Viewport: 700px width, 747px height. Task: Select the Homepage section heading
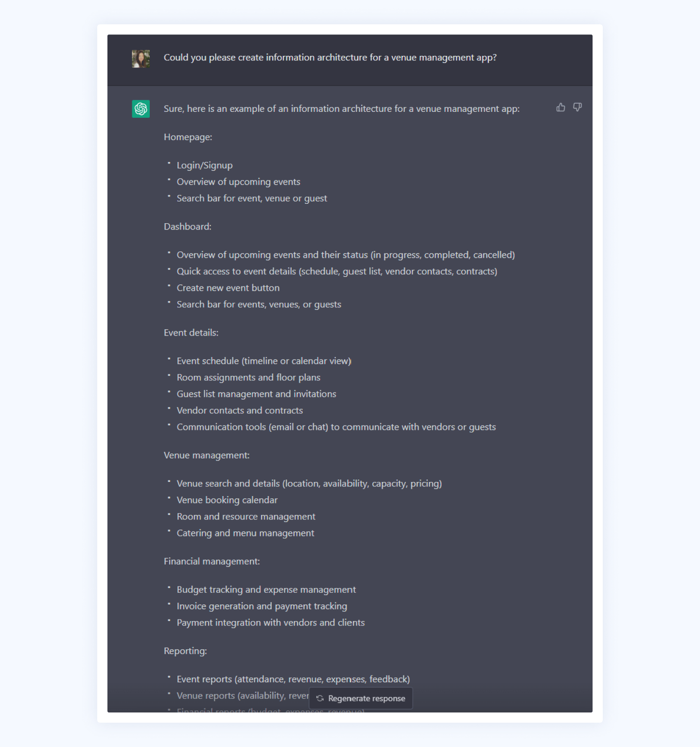click(188, 137)
